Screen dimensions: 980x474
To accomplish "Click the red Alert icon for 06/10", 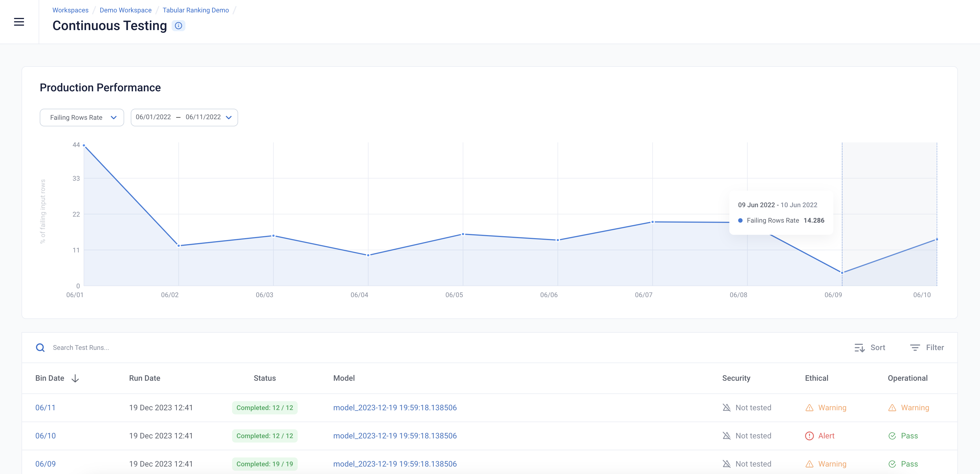I will pyautogui.click(x=809, y=436).
